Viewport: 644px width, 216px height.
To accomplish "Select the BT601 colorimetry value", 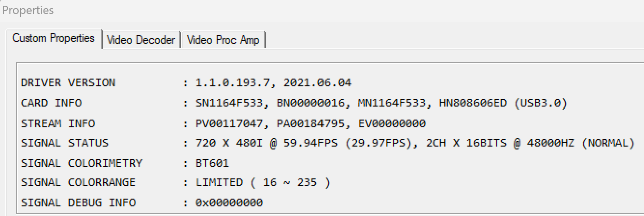I will point(212,163).
